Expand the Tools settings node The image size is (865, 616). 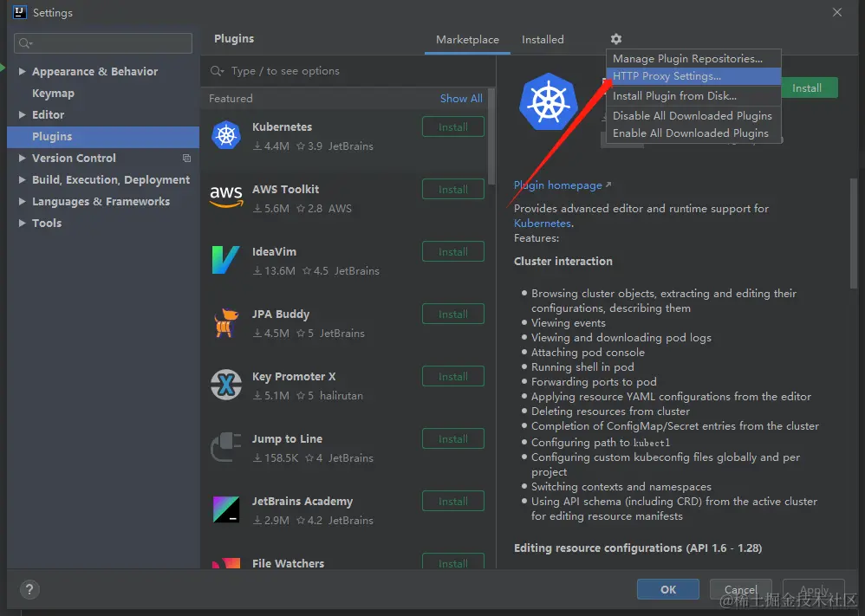point(22,223)
